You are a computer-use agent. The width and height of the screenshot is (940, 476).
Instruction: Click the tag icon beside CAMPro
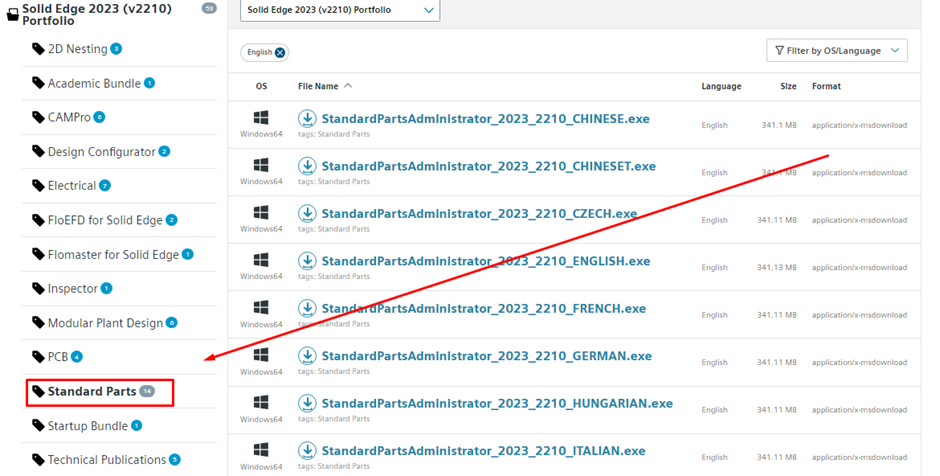click(38, 117)
